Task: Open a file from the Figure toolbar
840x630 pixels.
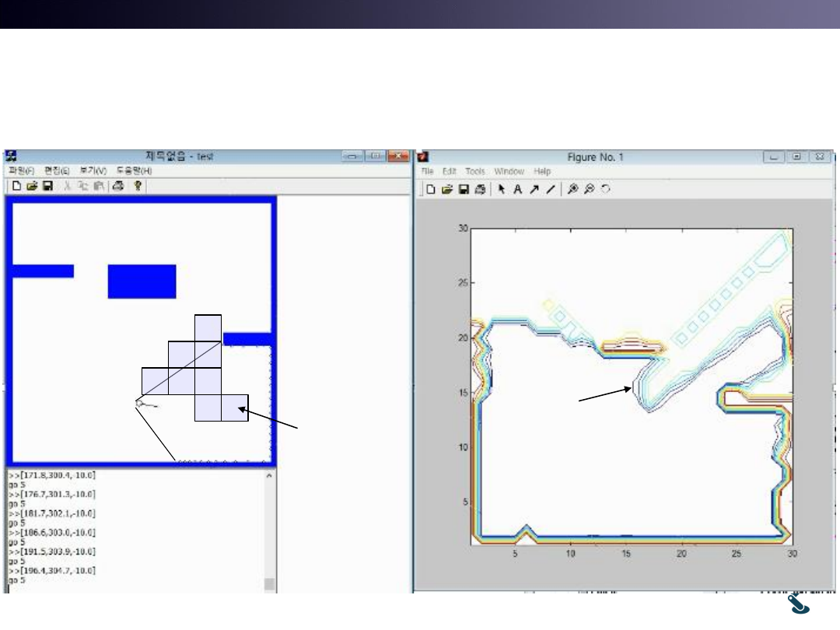Action: (447, 189)
